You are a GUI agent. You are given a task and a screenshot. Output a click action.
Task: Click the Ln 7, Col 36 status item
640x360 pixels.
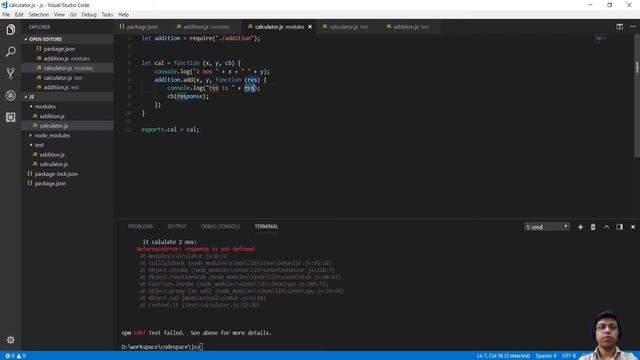click(x=503, y=356)
